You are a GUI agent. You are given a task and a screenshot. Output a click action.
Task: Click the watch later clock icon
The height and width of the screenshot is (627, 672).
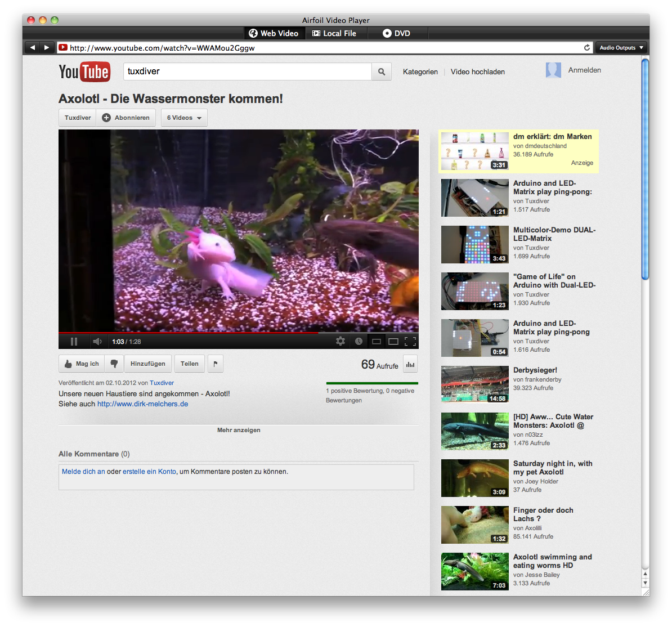(x=359, y=341)
